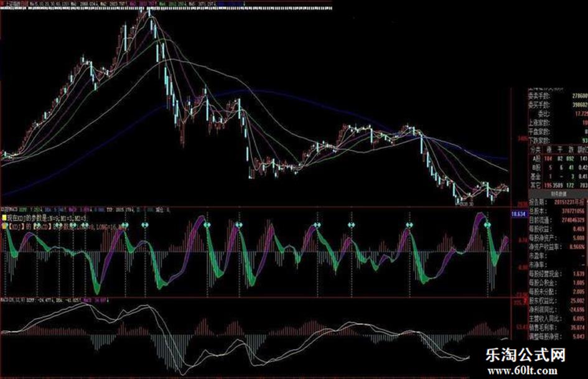Click the 每股未分配 row
The height and width of the screenshot is (379, 588).
[558, 292]
